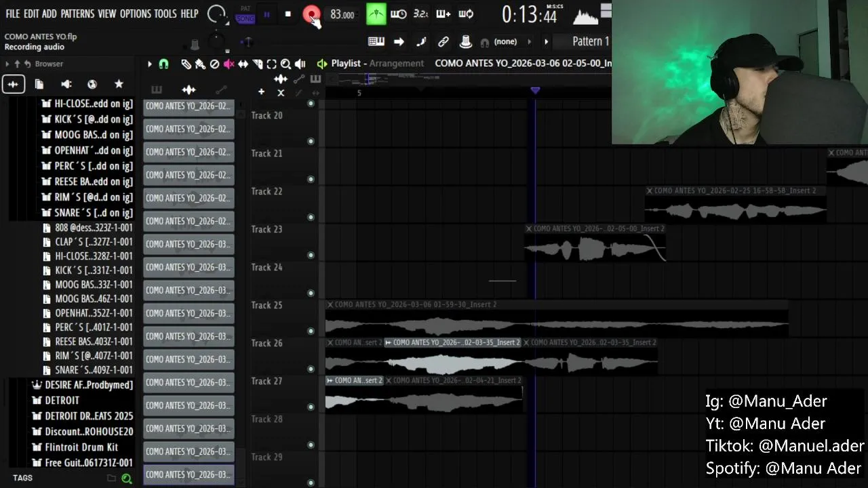Screen dimensions: 868x488
Task: Toggle the green metronome button
Action: (376, 14)
